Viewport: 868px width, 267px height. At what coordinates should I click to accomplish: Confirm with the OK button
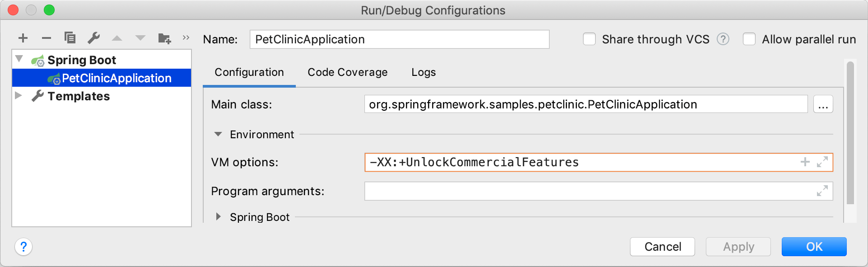click(814, 247)
